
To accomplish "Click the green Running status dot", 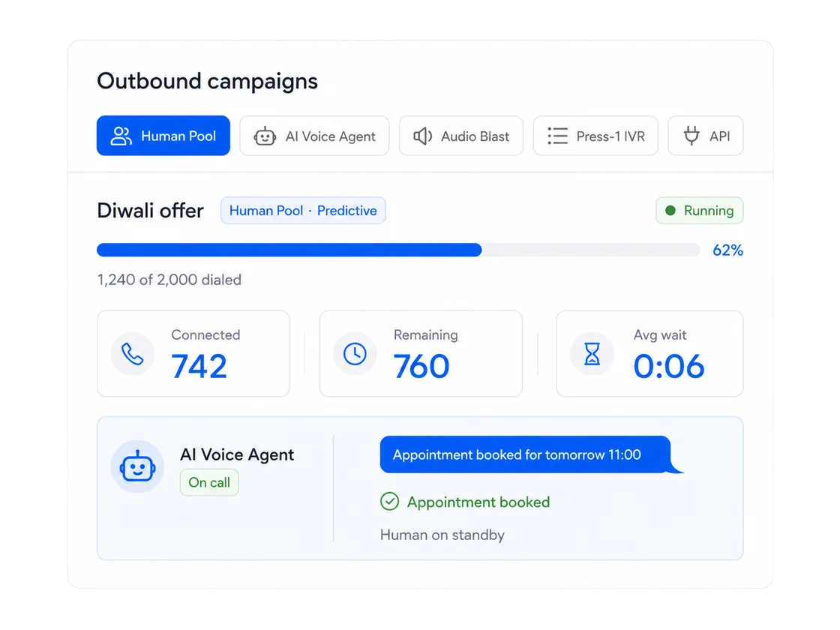I will coord(670,211).
